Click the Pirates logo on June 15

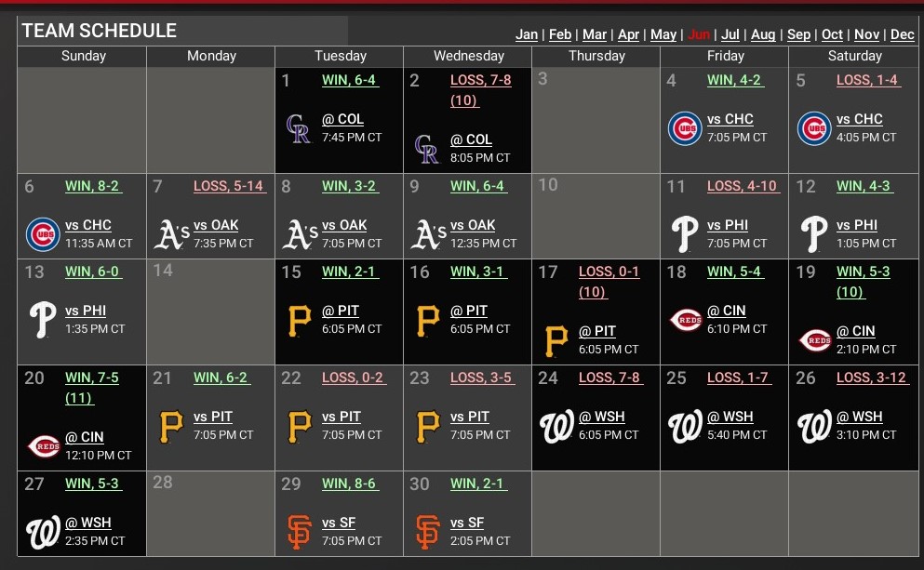299,320
